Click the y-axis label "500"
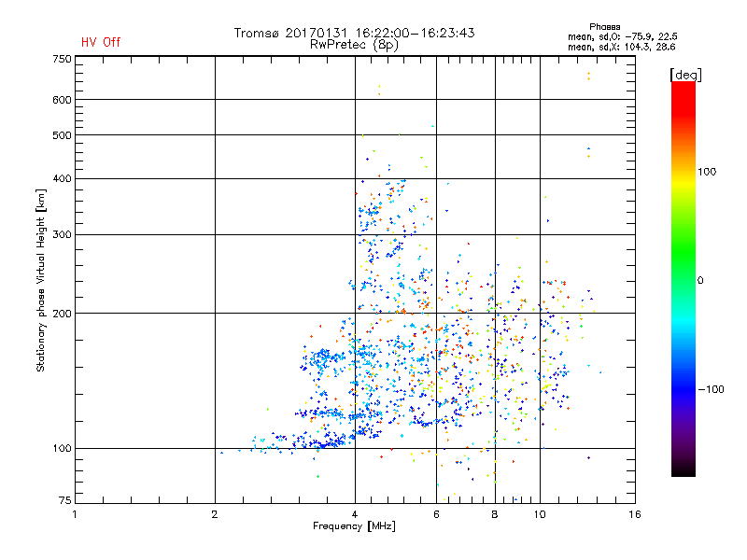The image size is (747, 560). 62,135
